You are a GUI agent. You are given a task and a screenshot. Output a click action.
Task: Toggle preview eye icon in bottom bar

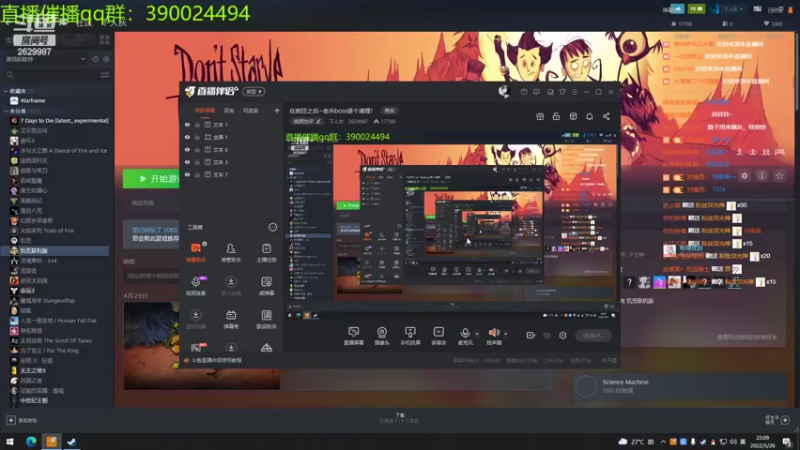(547, 335)
